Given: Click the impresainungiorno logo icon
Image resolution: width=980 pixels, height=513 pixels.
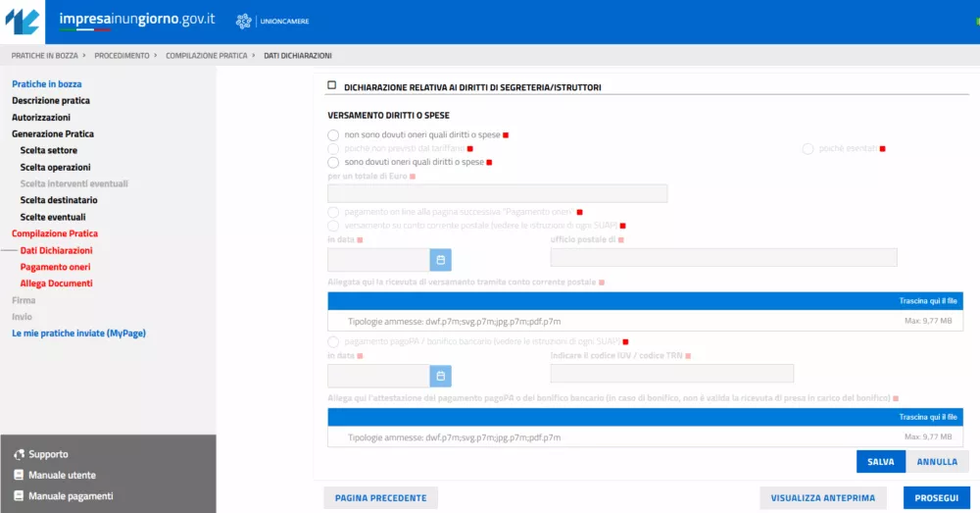Looking at the screenshot, I should (x=24, y=22).
